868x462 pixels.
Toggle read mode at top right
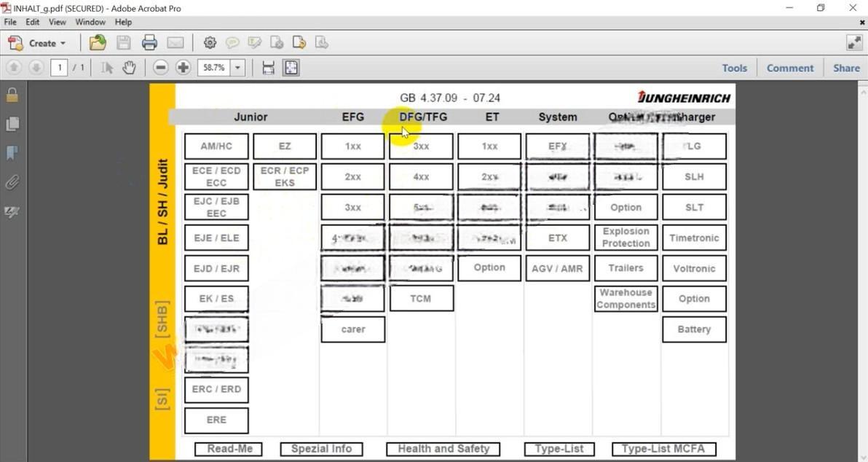(854, 43)
